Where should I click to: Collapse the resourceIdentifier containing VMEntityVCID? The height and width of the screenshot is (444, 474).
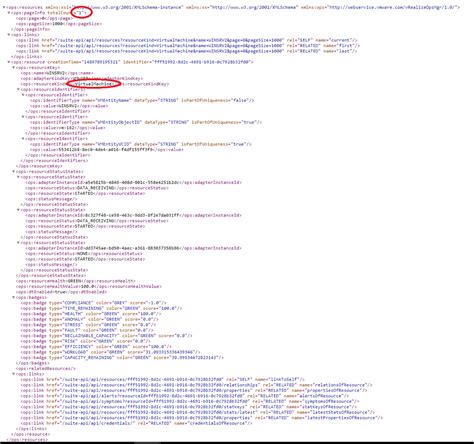23,139
